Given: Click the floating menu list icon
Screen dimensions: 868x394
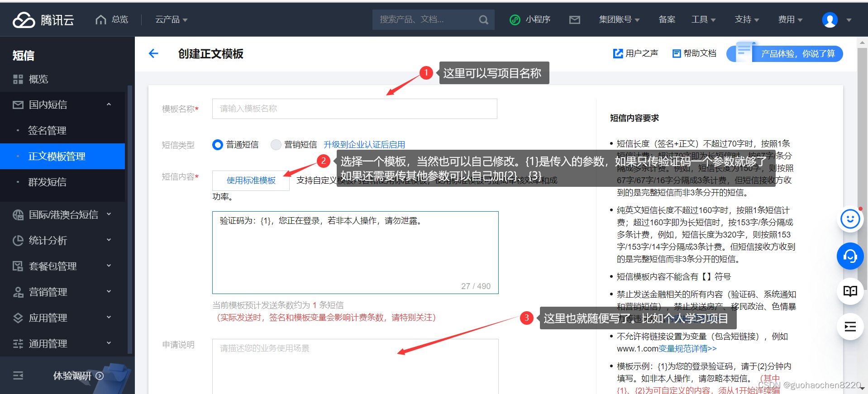Looking at the screenshot, I should 850,327.
